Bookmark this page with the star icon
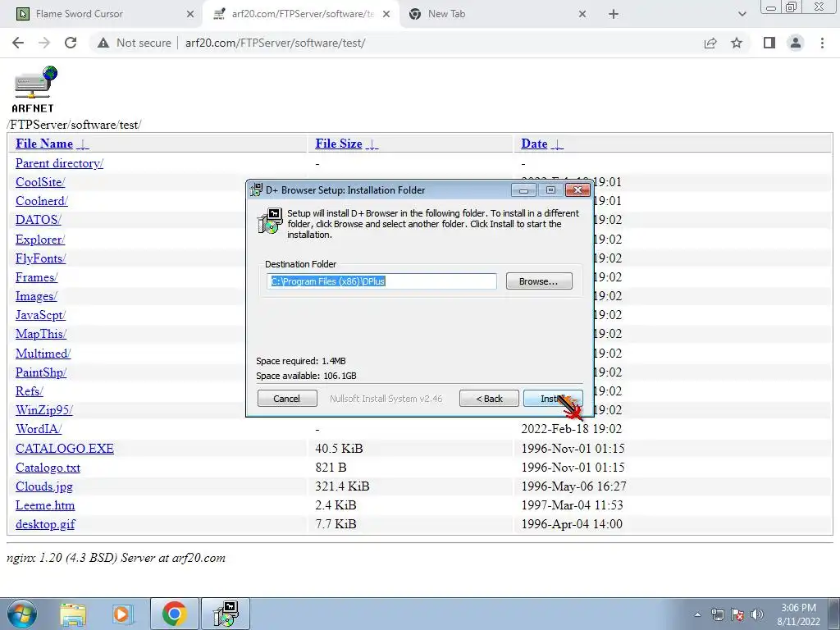840x630 pixels. point(737,43)
